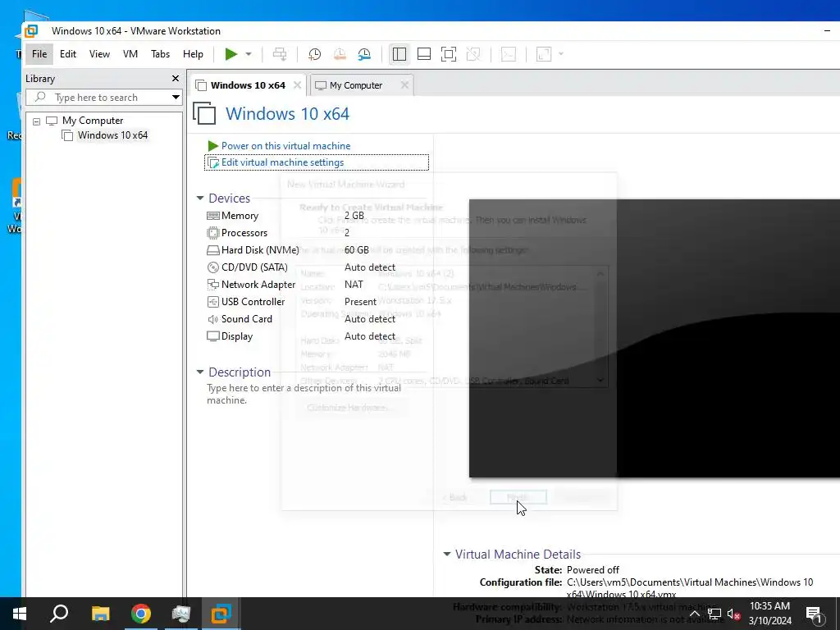Open taskbar search magnifier icon
The height and width of the screenshot is (630, 840).
[59, 614]
